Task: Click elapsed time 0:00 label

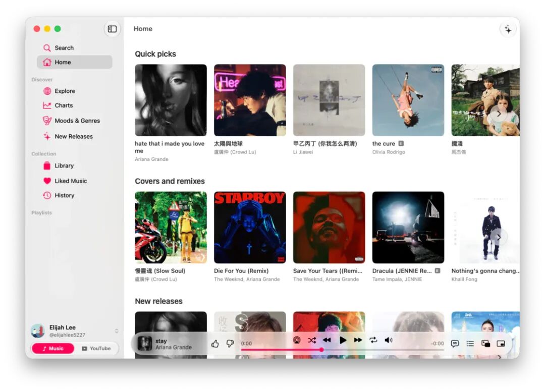Action: (x=246, y=344)
